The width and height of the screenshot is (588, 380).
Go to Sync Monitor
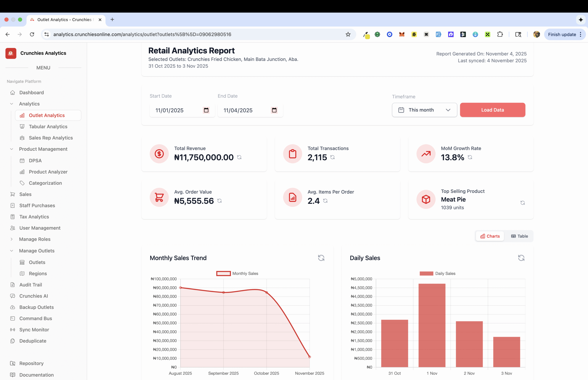[34, 330]
